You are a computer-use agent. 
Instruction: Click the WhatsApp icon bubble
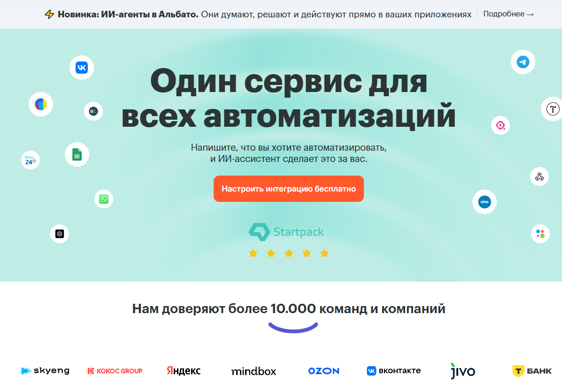point(104,199)
